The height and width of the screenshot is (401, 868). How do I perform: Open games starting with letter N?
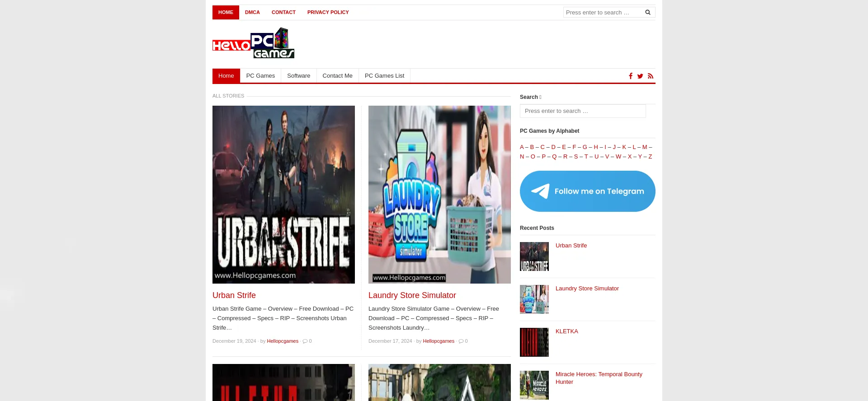pos(522,157)
